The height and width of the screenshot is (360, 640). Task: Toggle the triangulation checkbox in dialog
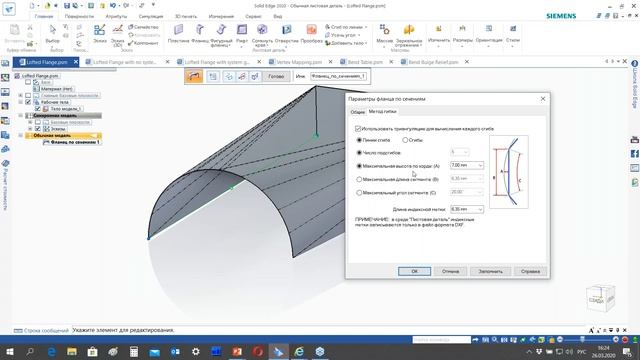click(x=358, y=129)
